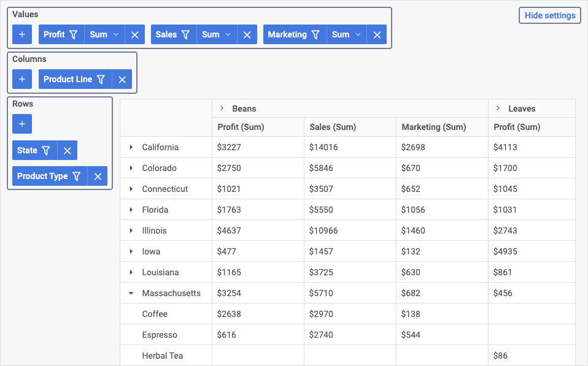Open the filter on Profit value
The width and height of the screenshot is (588, 366).
tap(74, 35)
